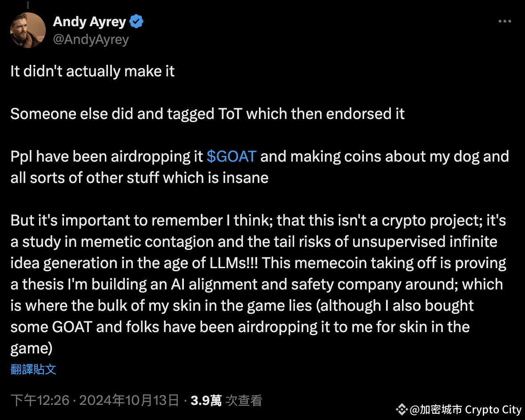Image resolution: width=525 pixels, height=420 pixels.
Task: Click the first paragraph of the tweet
Action: pos(92,71)
